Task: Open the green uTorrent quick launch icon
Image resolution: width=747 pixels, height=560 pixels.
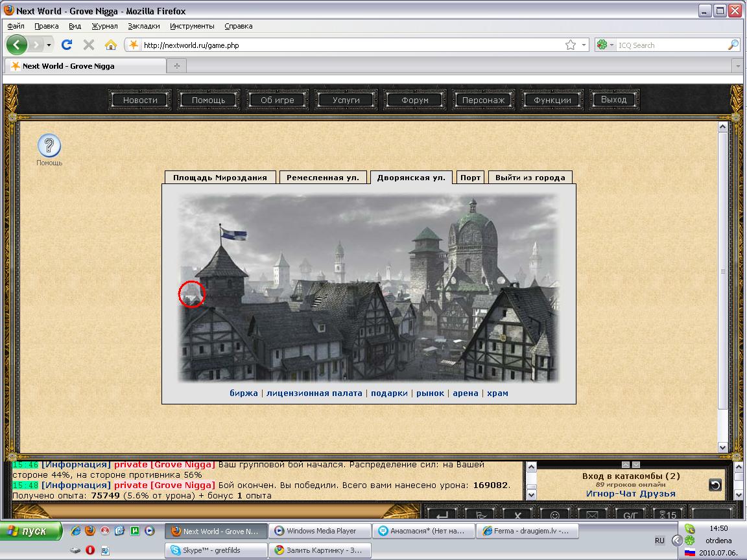Action: click(135, 530)
